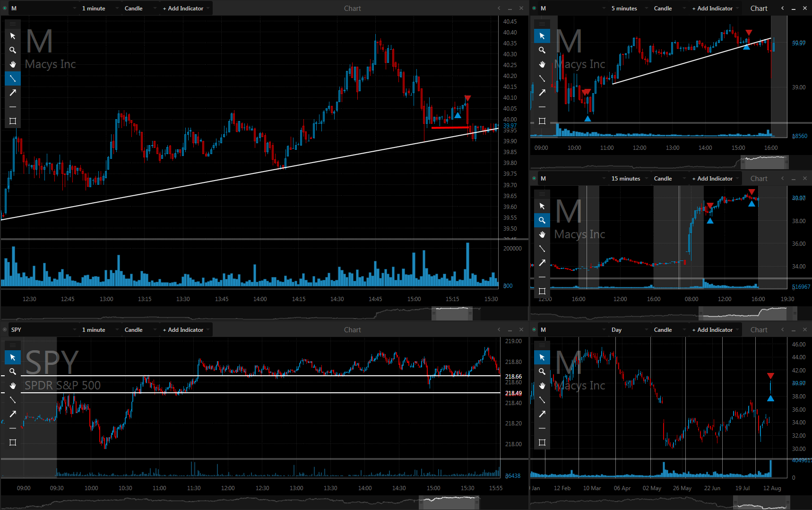Open the SPY symbol dropdown
Image resolution: width=812 pixels, height=510 pixels.
tap(43, 330)
